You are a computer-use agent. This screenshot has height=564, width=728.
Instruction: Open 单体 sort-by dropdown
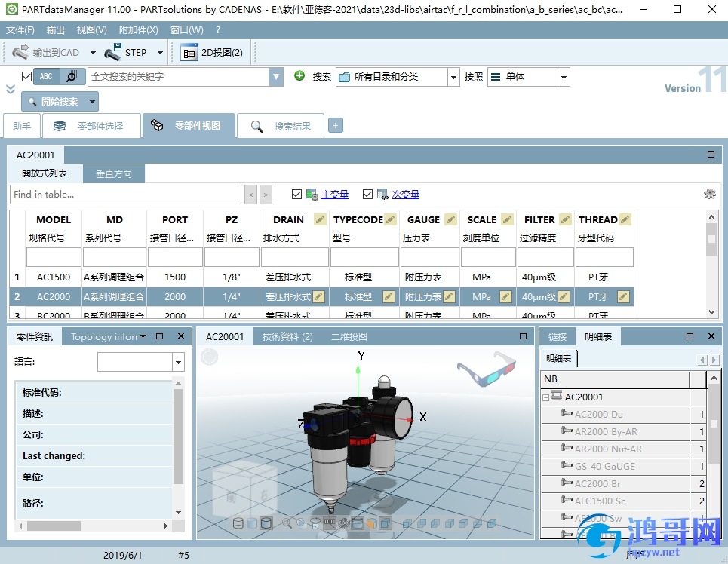coord(564,77)
